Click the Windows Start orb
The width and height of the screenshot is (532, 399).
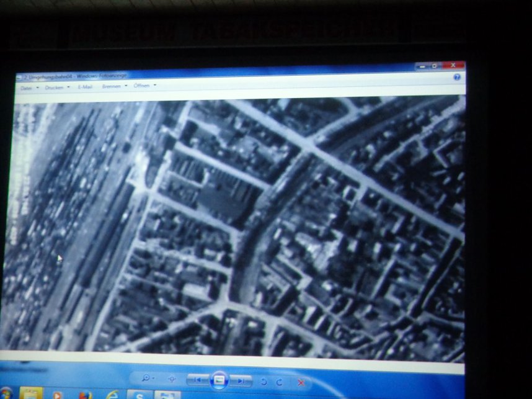[x=7, y=393]
